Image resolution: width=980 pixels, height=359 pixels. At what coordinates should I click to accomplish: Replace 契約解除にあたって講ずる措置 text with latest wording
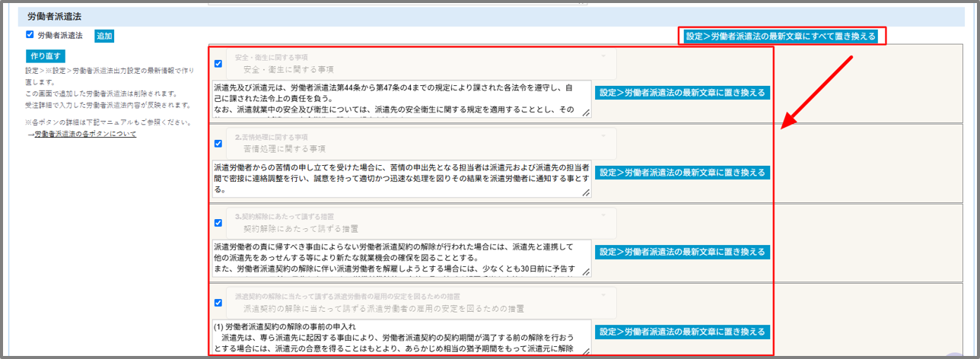coord(682,252)
